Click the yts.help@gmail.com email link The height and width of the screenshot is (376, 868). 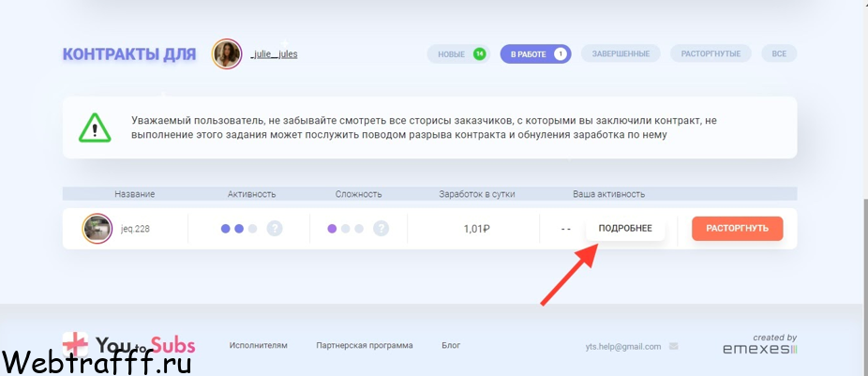click(x=623, y=347)
